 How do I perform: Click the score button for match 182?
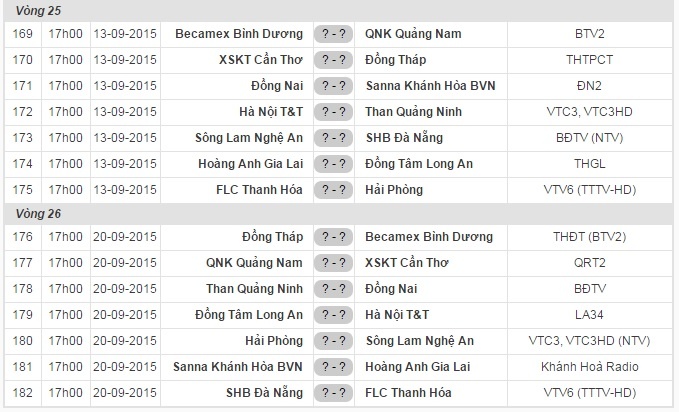[333, 393]
